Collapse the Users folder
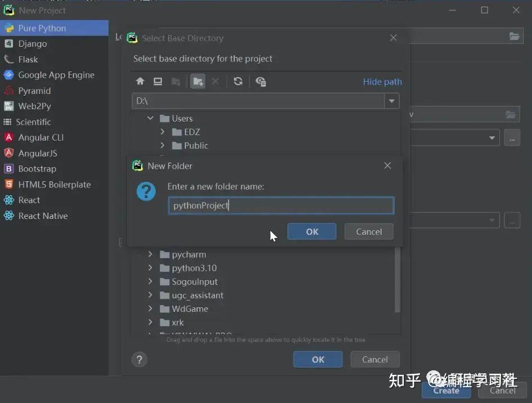Viewport: 532px width, 403px height. [x=150, y=118]
